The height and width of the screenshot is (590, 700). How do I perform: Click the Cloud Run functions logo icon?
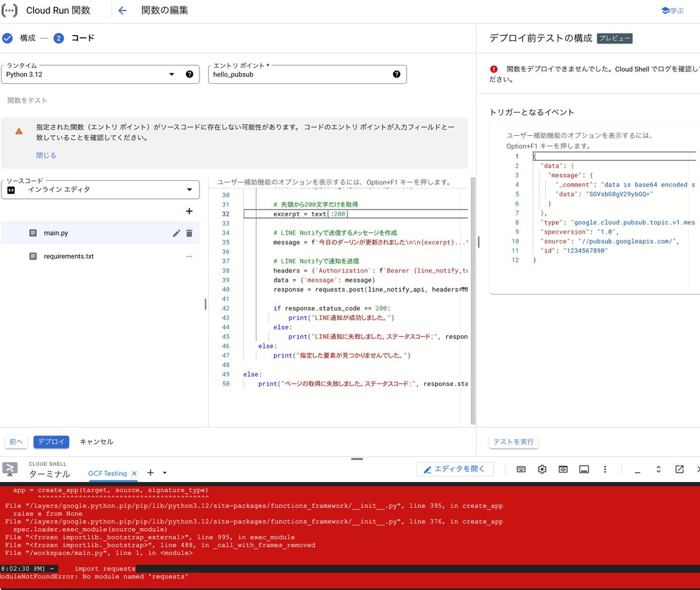pos(10,10)
